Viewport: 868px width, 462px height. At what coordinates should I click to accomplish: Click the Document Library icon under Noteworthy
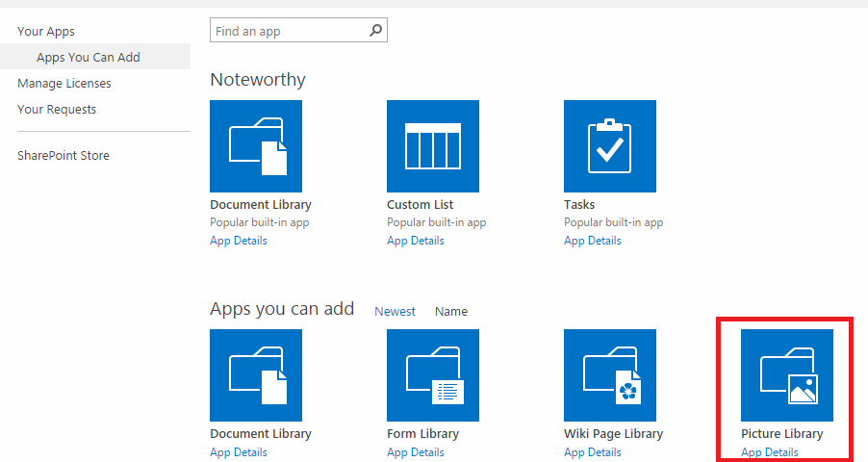256,146
